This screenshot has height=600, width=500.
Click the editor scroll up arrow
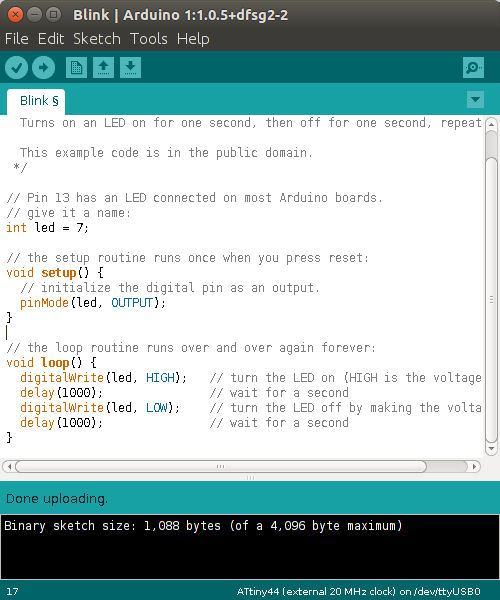pyautogui.click(x=492, y=125)
